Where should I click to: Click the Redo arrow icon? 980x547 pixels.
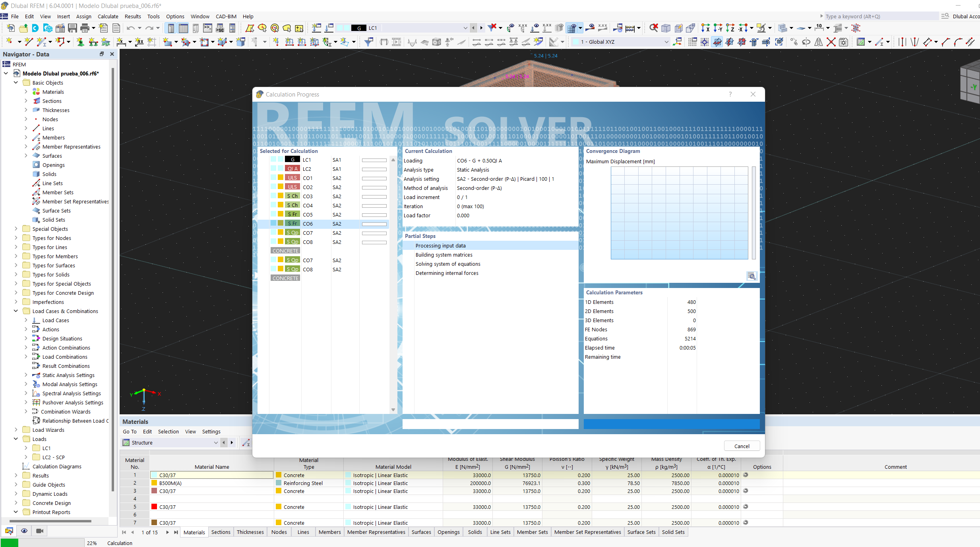pyautogui.click(x=149, y=28)
